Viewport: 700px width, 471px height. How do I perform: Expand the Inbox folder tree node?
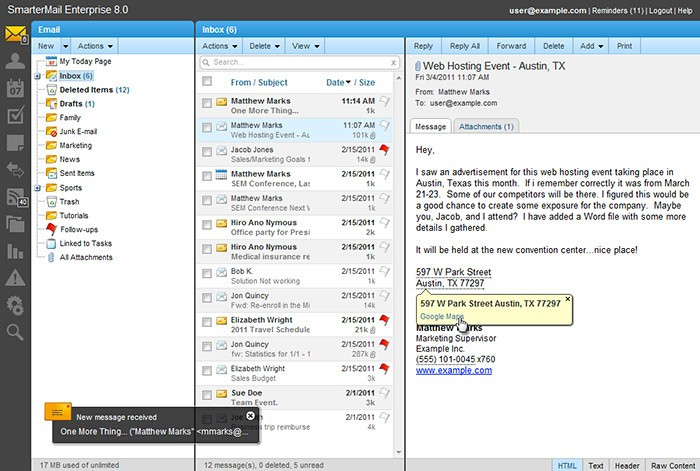coord(38,76)
